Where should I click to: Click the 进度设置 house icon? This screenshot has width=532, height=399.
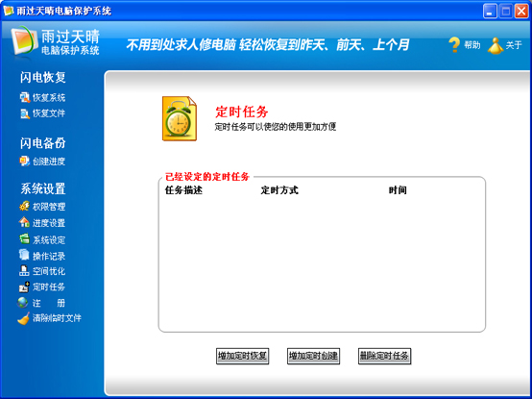coord(24,222)
